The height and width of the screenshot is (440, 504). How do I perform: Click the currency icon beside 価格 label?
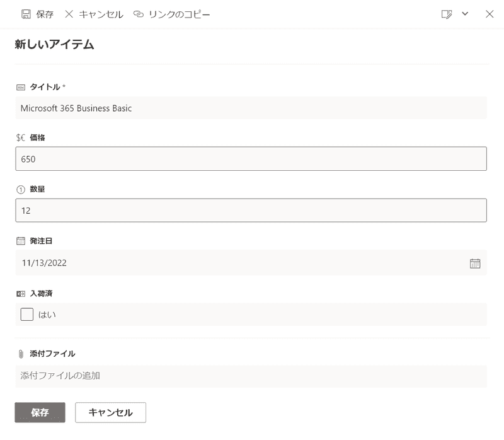coord(20,137)
